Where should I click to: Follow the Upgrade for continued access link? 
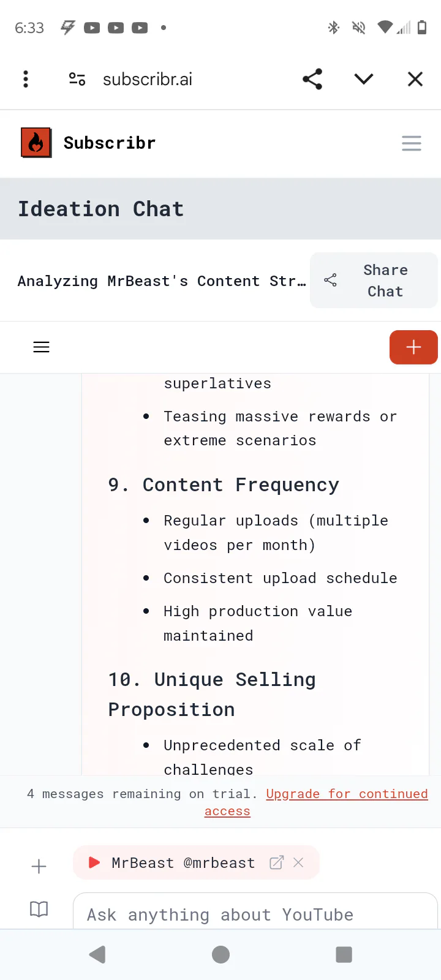point(347,794)
